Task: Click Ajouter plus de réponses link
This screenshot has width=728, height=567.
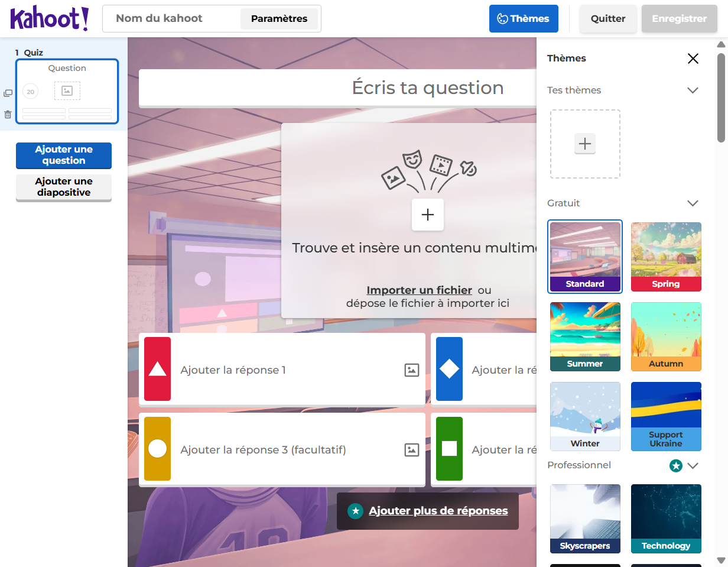Action: [x=438, y=511]
